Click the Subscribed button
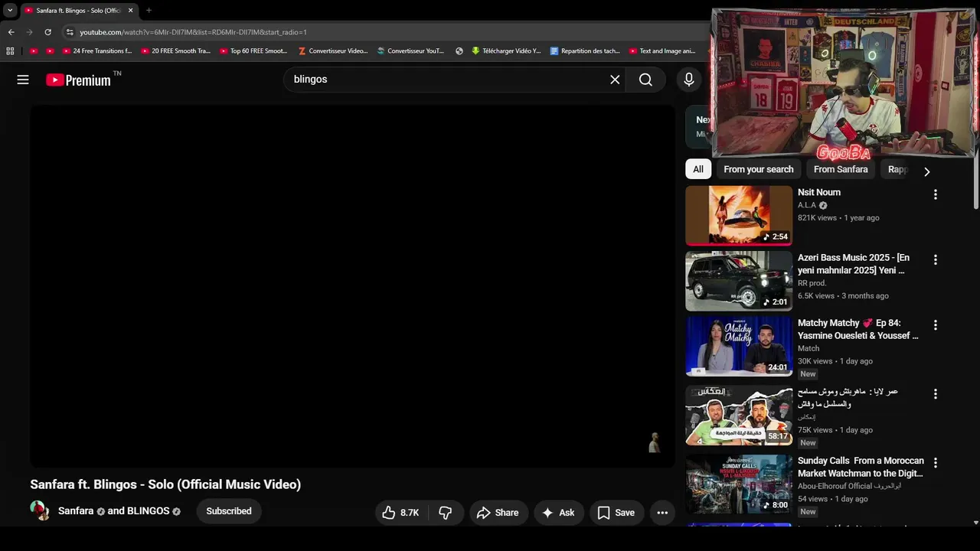980x551 pixels. pos(229,511)
